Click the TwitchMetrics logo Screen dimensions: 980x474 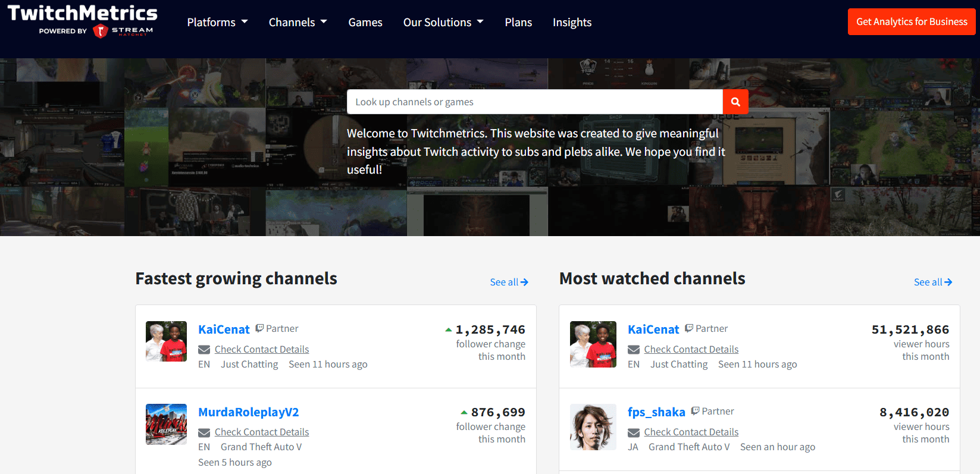point(82,13)
